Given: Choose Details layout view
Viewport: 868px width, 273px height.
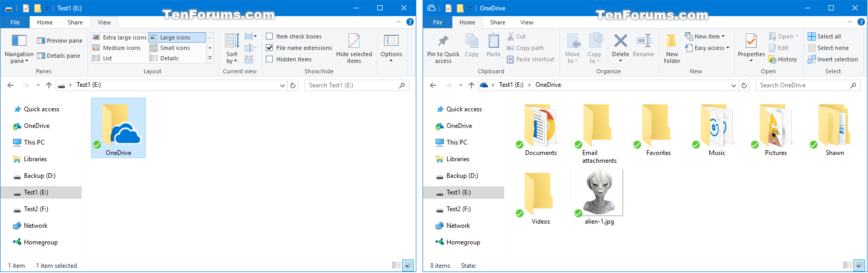Looking at the screenshot, I should tap(164, 58).
